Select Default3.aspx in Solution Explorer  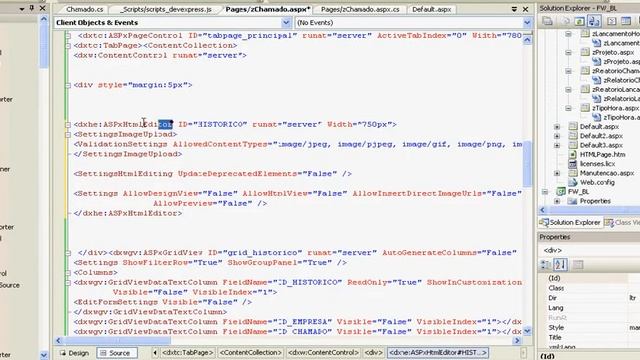[x=601, y=145]
